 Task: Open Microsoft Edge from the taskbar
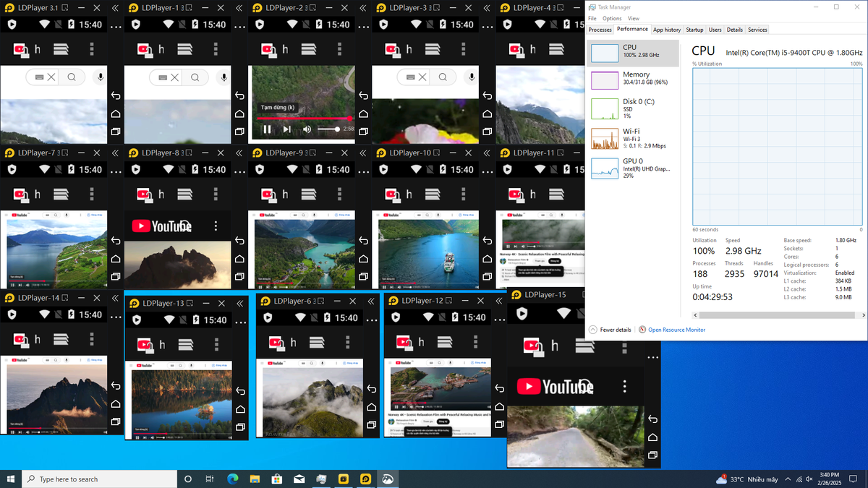(232, 479)
